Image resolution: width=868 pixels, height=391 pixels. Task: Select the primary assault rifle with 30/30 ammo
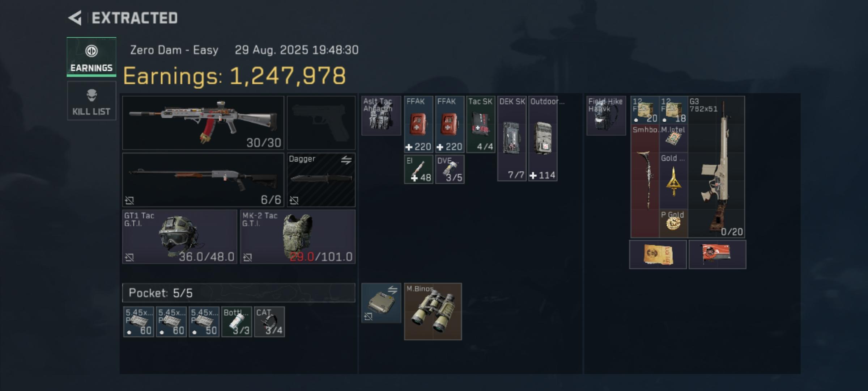coord(203,123)
